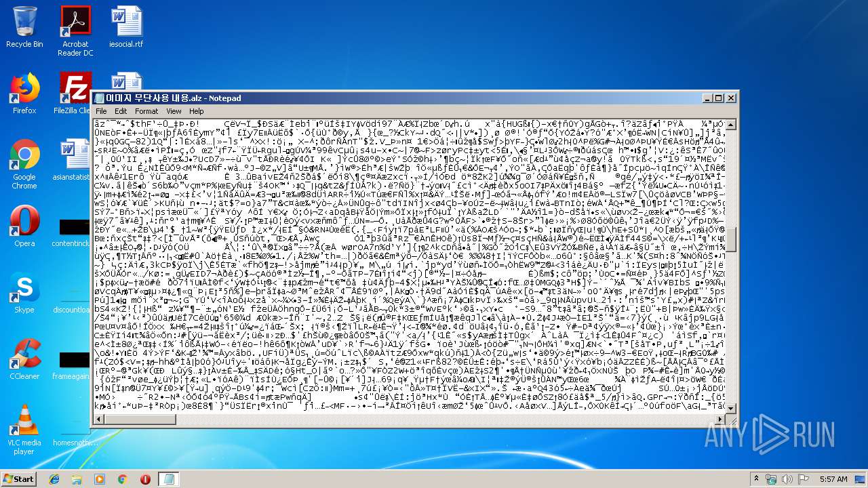Click the Start button
The image size is (868, 488).
coord(18,479)
